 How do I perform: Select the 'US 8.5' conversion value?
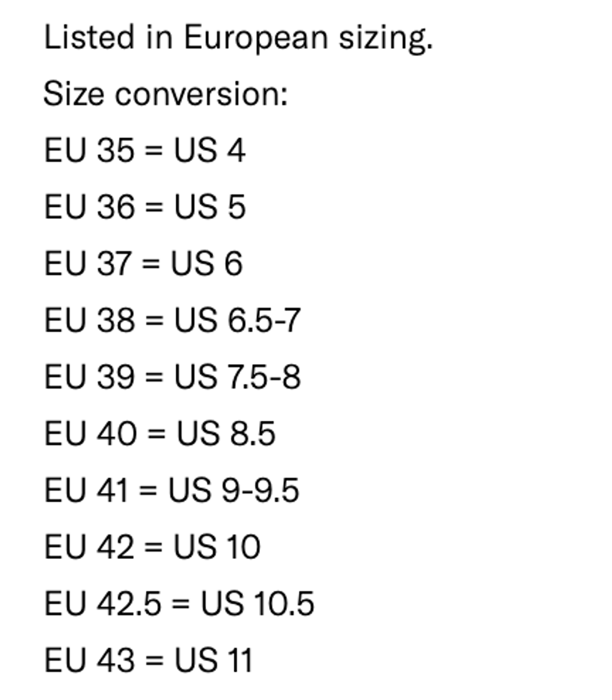coord(226,434)
